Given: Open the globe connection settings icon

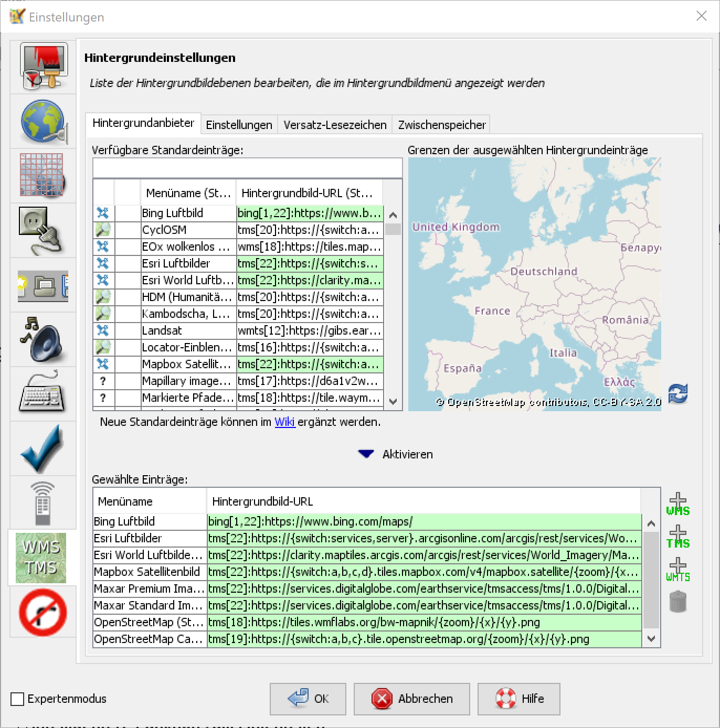Looking at the screenshot, I should coord(43,121).
